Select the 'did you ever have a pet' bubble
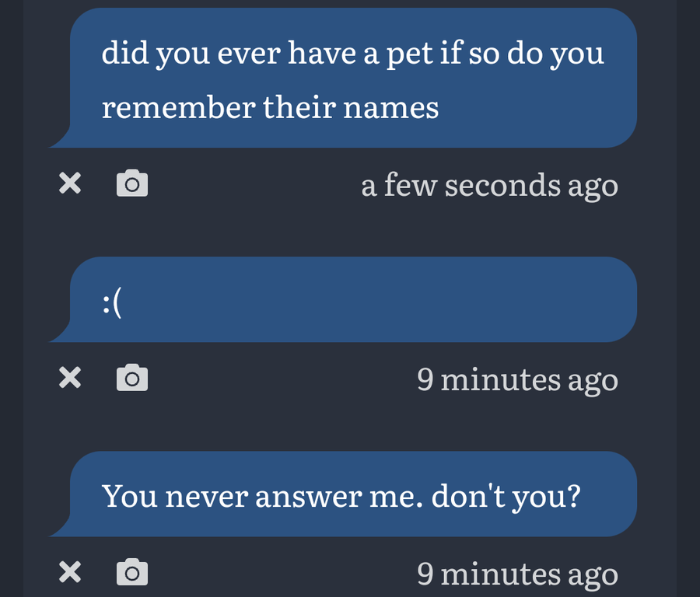Viewport: 700px width, 597px height. coord(343,78)
